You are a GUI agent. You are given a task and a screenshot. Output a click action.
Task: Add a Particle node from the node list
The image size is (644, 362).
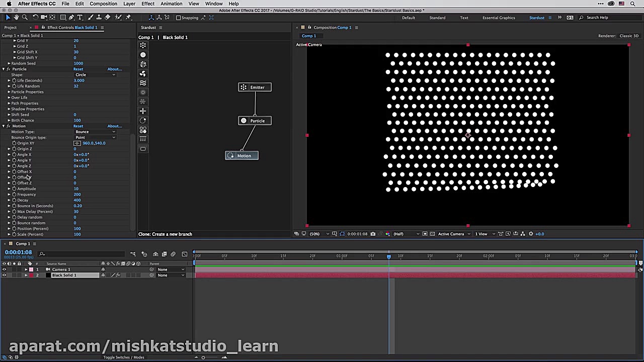tap(143, 55)
